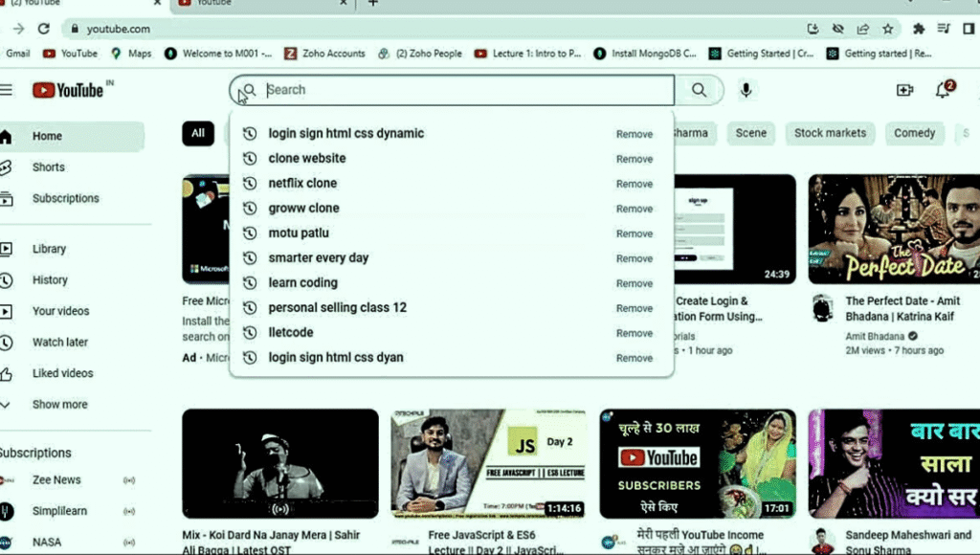Open notifications bell
The height and width of the screenshot is (555, 980).
[x=944, y=90]
